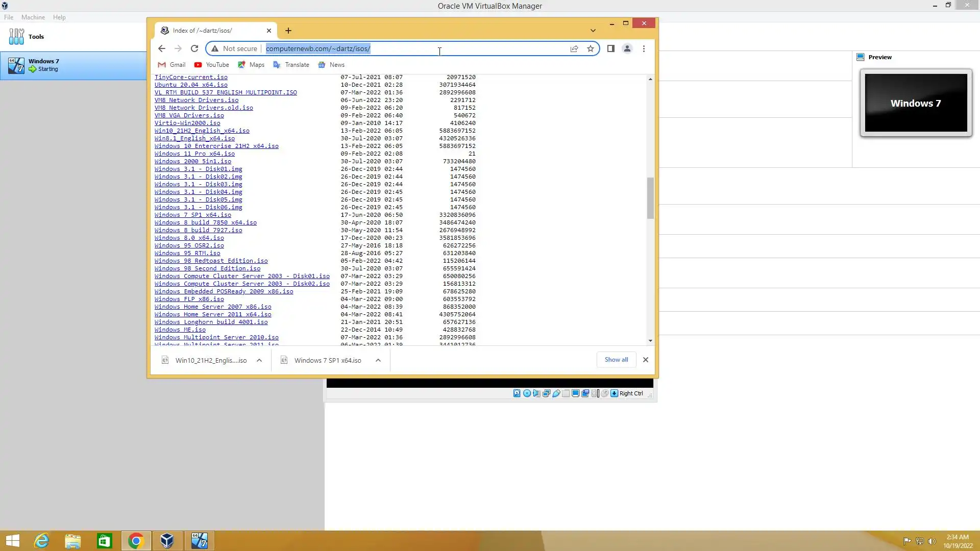Click the Windows 7 preview thumbnail
980x551 pixels.
pyautogui.click(x=916, y=103)
